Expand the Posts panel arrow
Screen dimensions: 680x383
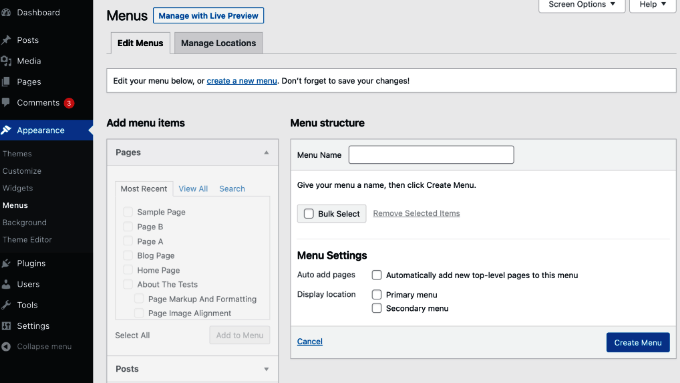click(x=266, y=369)
